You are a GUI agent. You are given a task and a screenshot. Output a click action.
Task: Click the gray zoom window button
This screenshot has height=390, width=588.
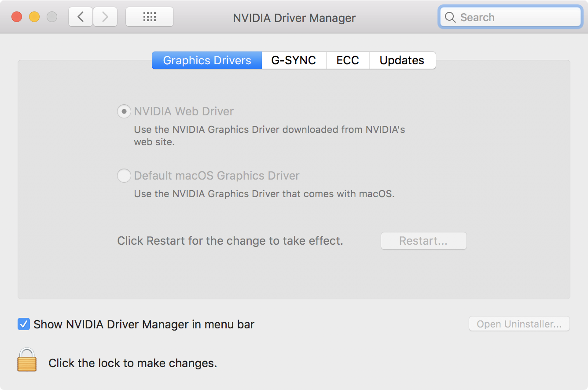(x=52, y=17)
